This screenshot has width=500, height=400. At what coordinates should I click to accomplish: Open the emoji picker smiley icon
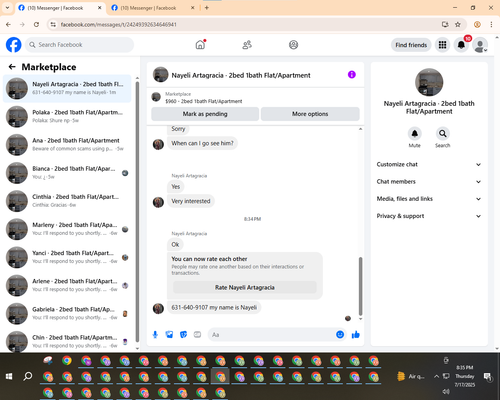(x=340, y=334)
